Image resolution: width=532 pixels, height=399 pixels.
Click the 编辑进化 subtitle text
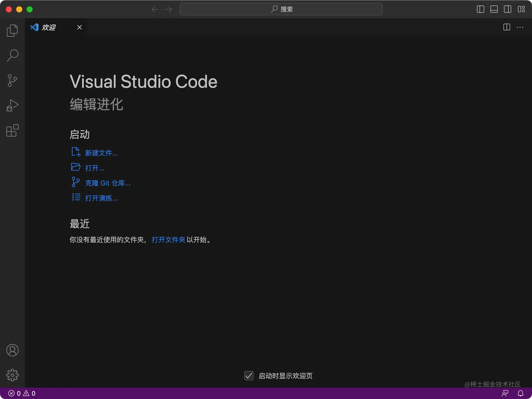pos(96,104)
